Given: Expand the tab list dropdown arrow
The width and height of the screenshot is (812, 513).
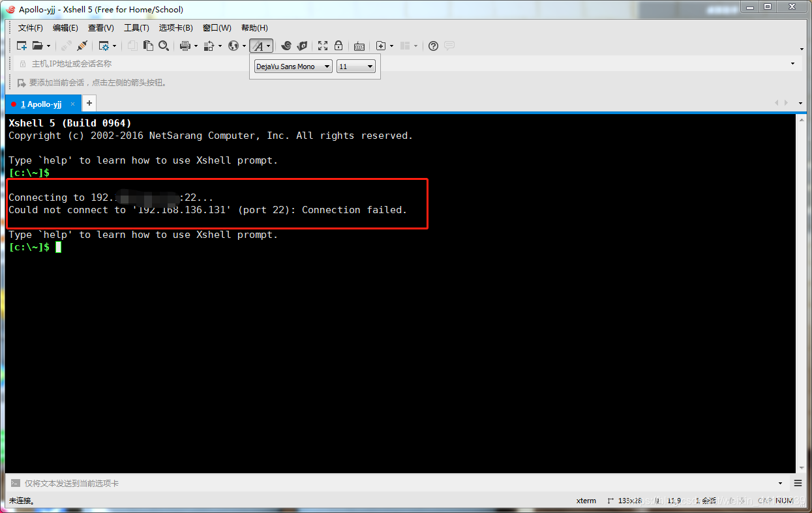Looking at the screenshot, I should 801,103.
